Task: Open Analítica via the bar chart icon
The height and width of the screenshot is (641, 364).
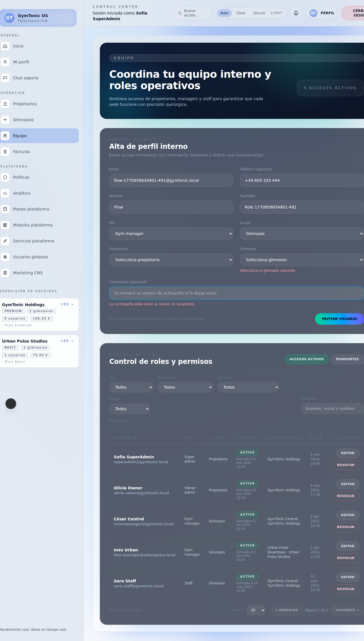Action: coord(5,193)
